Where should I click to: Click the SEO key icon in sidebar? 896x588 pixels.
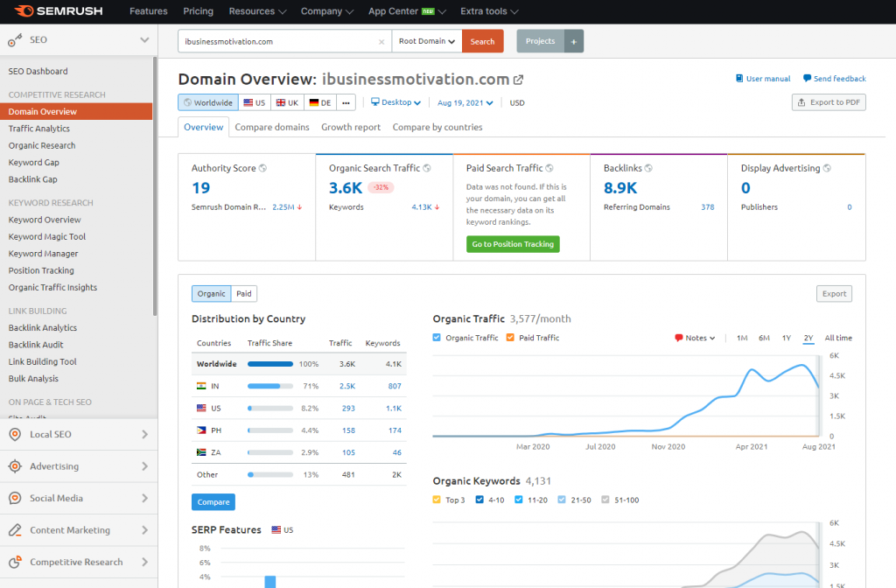(15, 40)
